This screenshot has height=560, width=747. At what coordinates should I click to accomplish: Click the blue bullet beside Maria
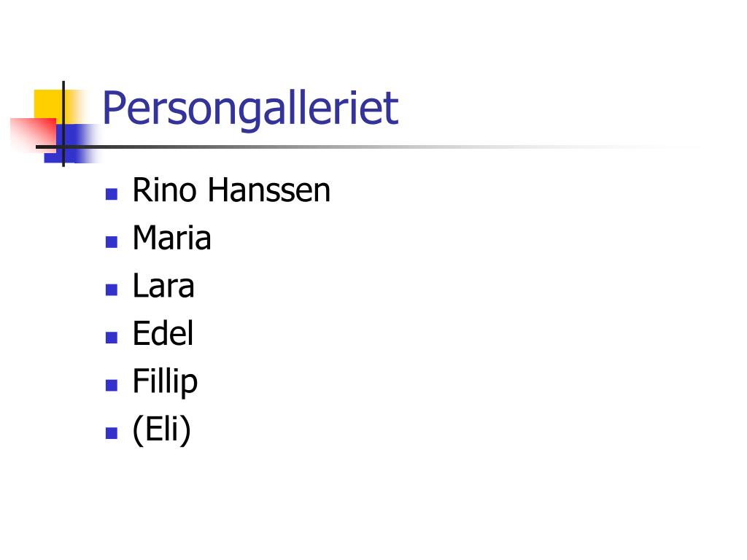tap(112, 242)
